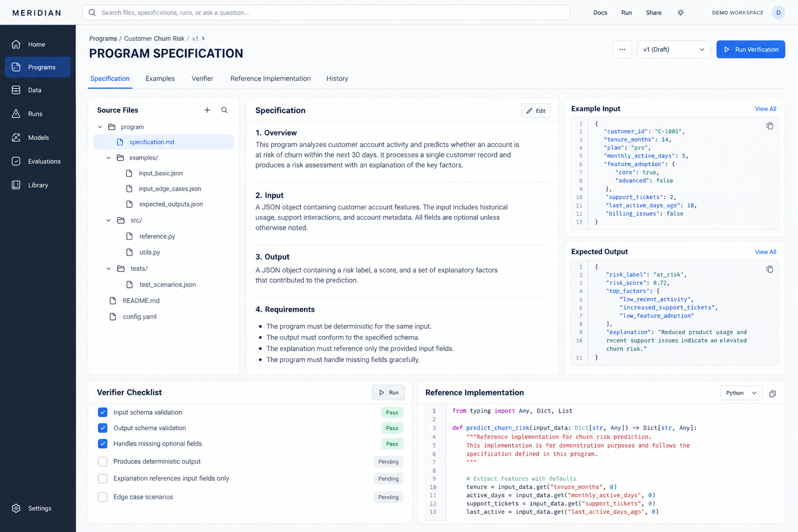This screenshot has width=798, height=532.
Task: Switch to the Verifier tab
Action: pos(202,78)
